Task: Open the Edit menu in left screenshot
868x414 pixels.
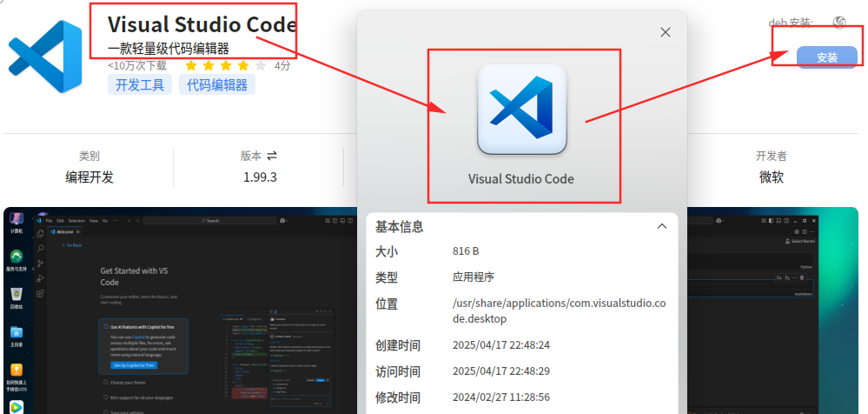Action: pyautogui.click(x=60, y=221)
